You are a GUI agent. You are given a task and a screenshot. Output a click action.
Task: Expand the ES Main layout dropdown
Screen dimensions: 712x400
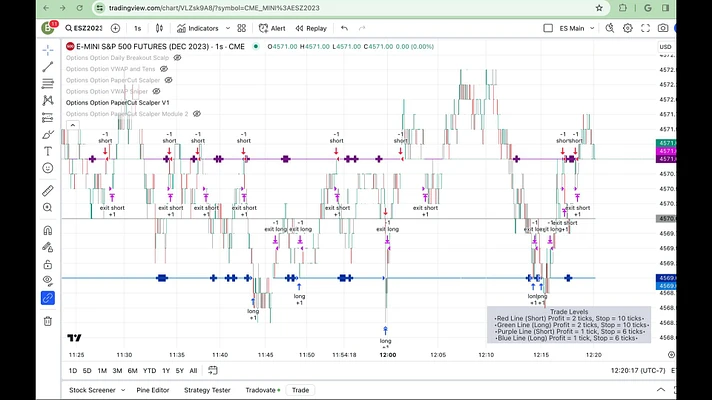tap(592, 28)
